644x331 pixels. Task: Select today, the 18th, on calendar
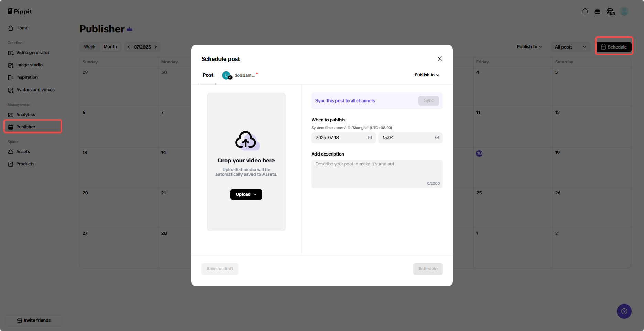(479, 153)
